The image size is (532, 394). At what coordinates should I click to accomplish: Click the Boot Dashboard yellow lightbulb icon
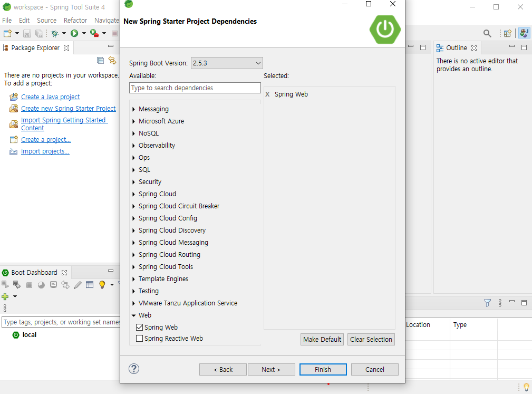(x=102, y=285)
